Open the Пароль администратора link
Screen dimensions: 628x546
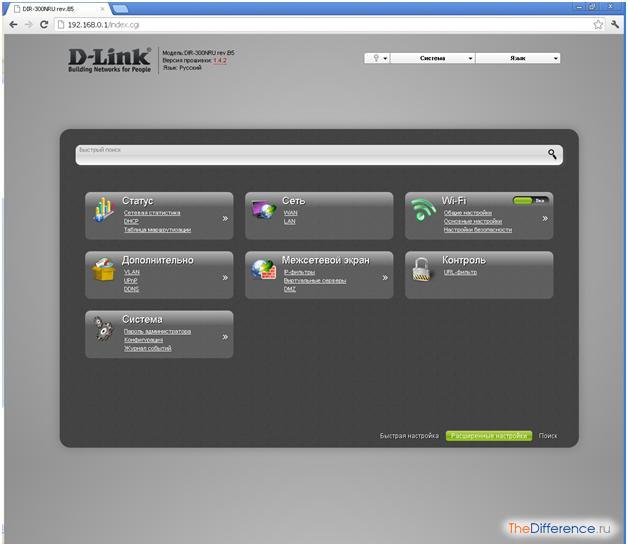pos(157,331)
